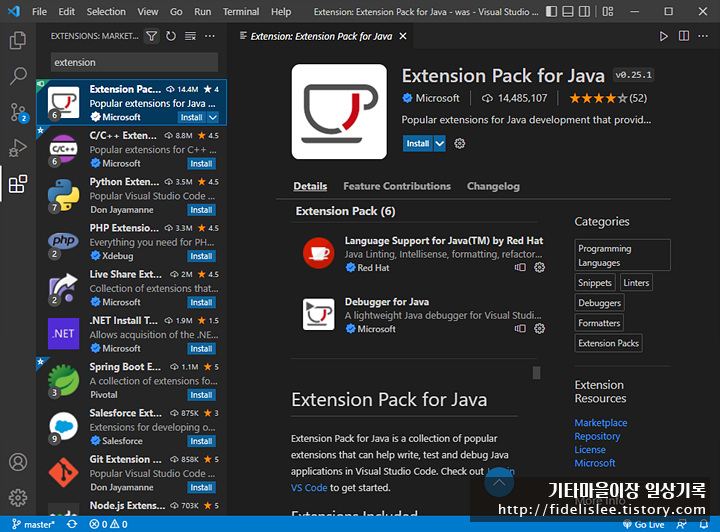The height and width of the screenshot is (532, 720).
Task: Select Live Share Extension Pack item
Action: (132, 288)
